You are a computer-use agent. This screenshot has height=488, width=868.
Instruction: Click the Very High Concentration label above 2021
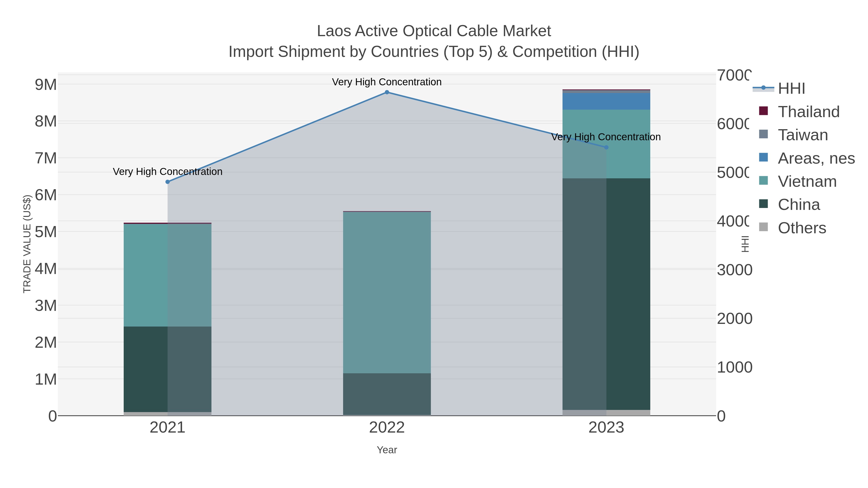click(168, 171)
